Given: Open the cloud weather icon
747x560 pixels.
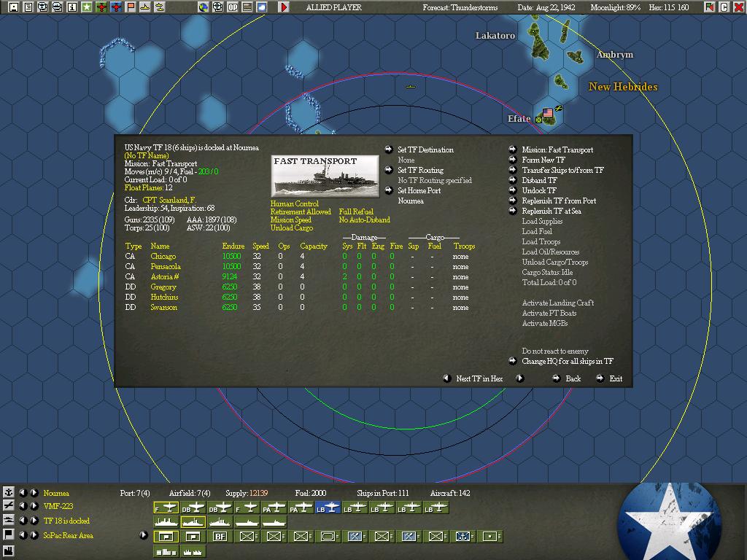Looking at the screenshot, I should click(262, 7).
